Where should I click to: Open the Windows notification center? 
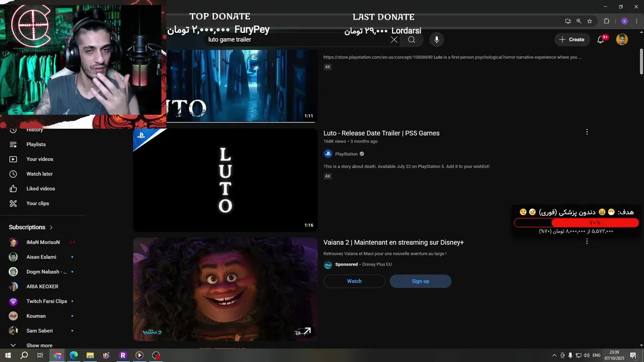point(633,355)
